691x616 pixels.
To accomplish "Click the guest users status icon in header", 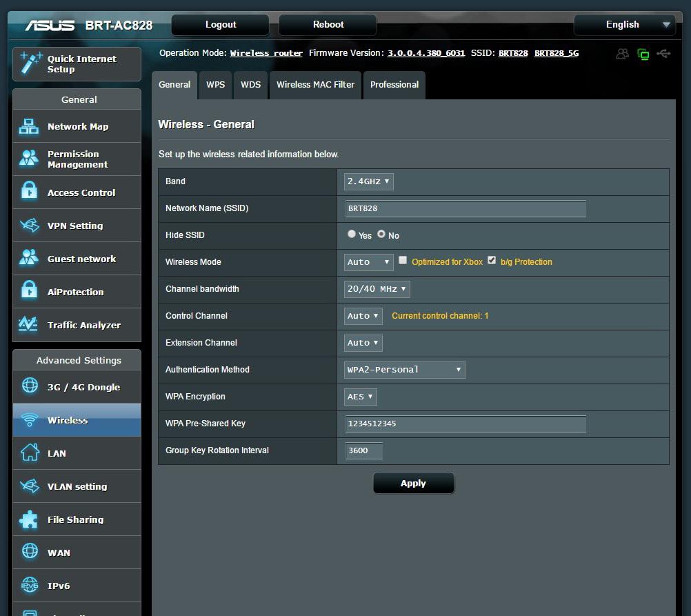I will [x=622, y=54].
